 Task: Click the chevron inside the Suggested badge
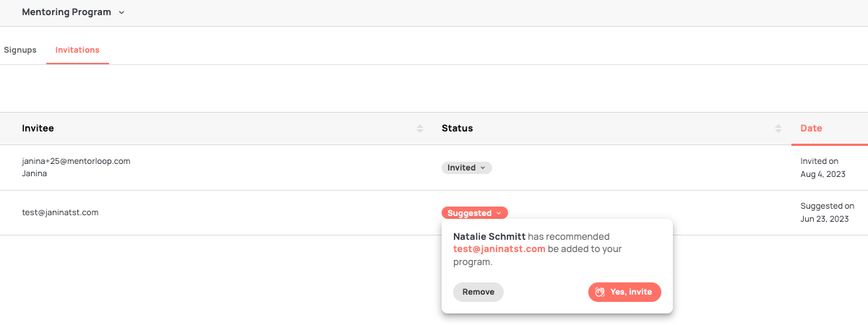(499, 213)
